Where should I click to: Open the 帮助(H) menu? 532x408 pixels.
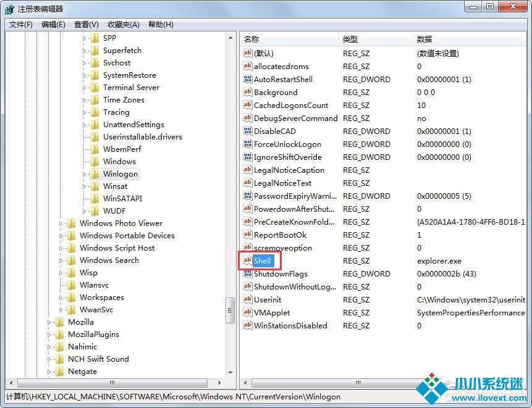point(161,25)
